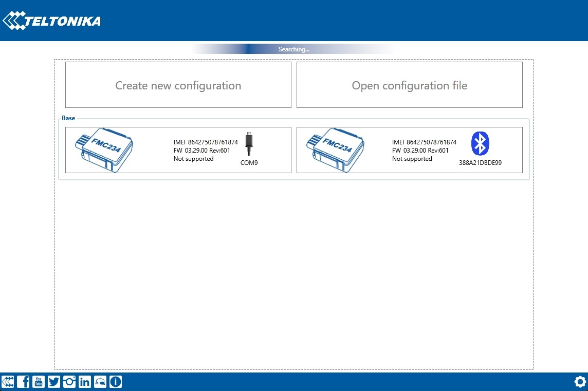
Task: Show the information icon in footer
Action: pyautogui.click(x=116, y=382)
